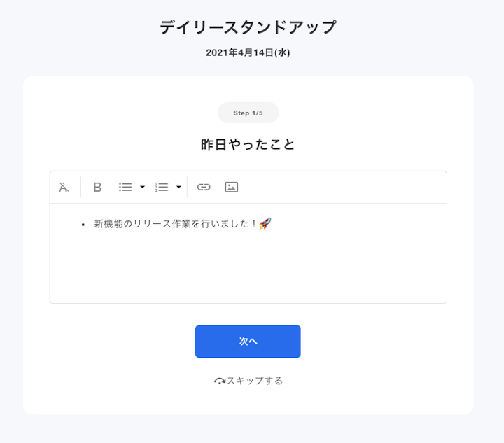The image size is (504, 443).
Task: Apply bulleted list formatting
Action: pos(125,187)
